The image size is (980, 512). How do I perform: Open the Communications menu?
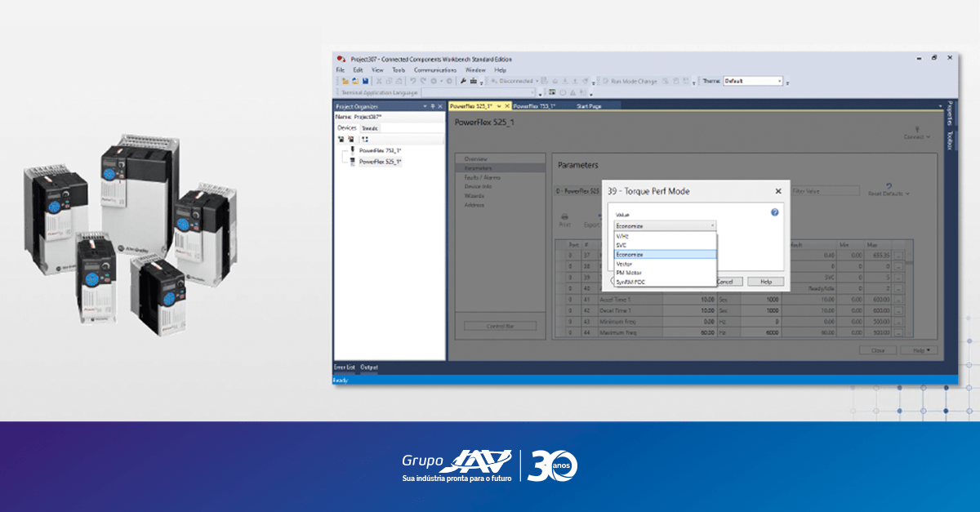[435, 70]
